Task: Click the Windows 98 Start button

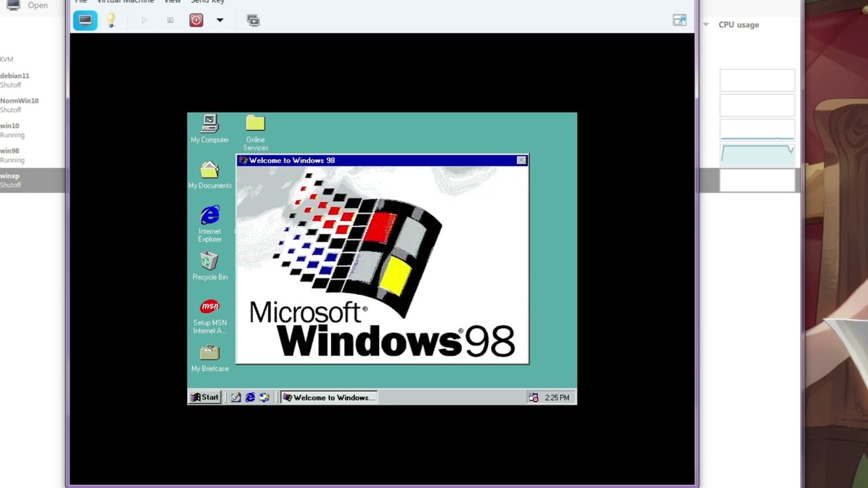Action: point(205,398)
